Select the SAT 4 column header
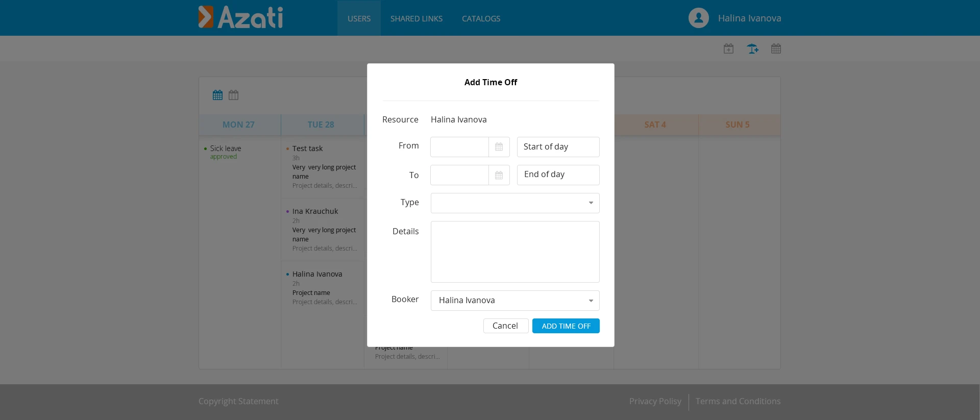 tap(655, 125)
